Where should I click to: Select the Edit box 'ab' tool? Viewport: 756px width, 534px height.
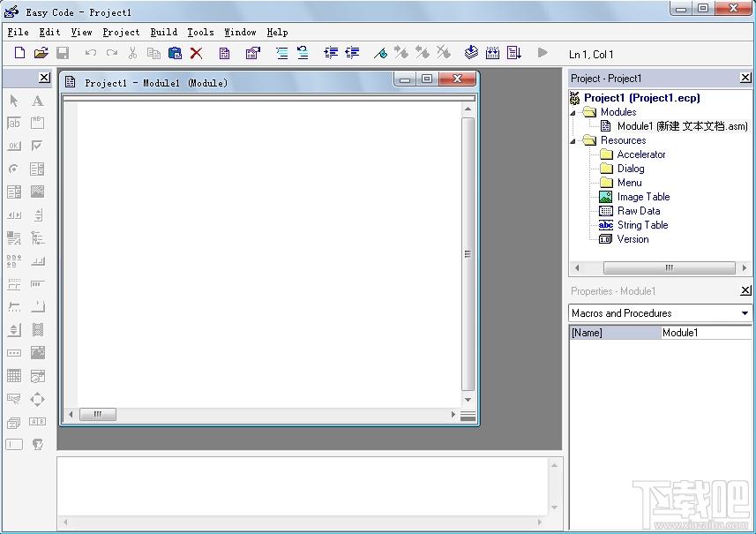(x=14, y=124)
